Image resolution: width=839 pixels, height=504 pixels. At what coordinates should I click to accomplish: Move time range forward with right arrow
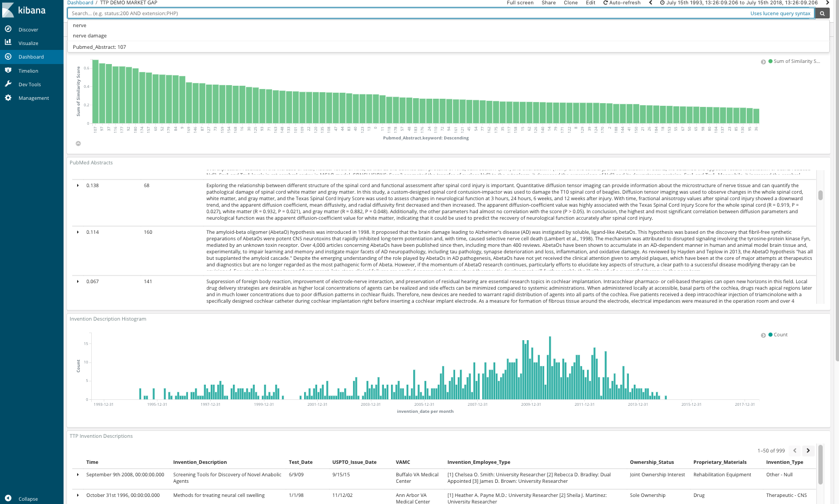click(828, 3)
